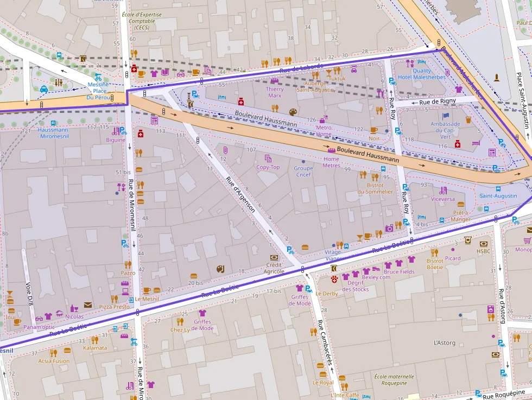Click the coffee cup icon above Noir
Image resolution: width=532 pixels, height=400 pixels.
pyautogui.click(x=373, y=130)
